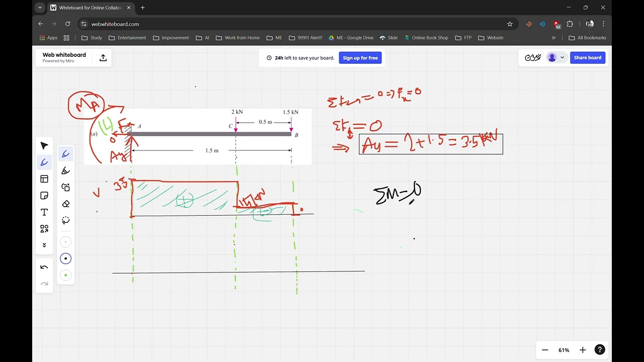The height and width of the screenshot is (362, 644).
Task: Open the user avatar dropdown
Action: tap(556, 58)
